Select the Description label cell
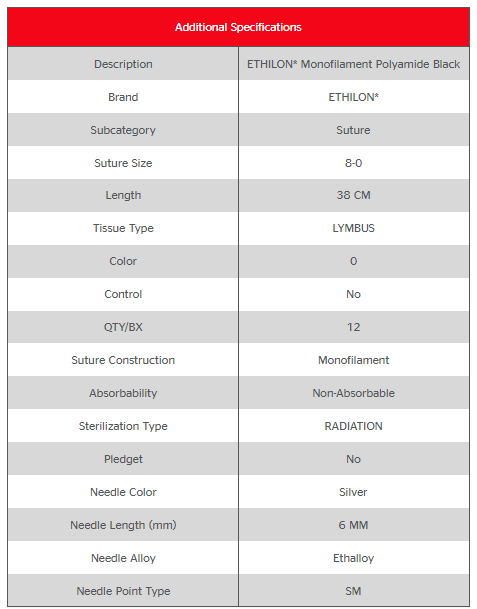 point(123,64)
